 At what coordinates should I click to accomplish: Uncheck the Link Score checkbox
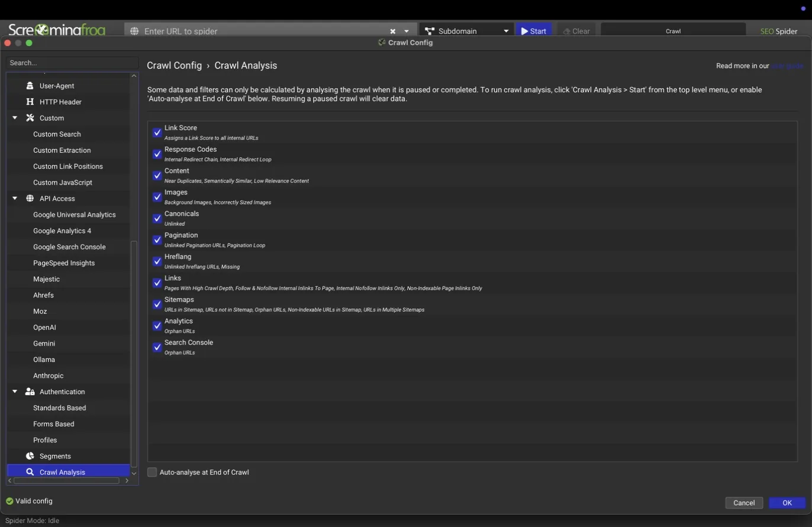(157, 132)
